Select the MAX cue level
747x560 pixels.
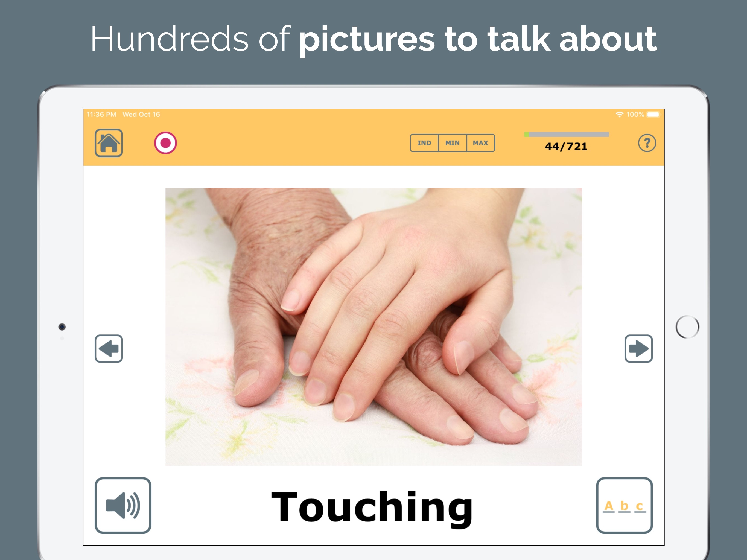[x=481, y=143]
